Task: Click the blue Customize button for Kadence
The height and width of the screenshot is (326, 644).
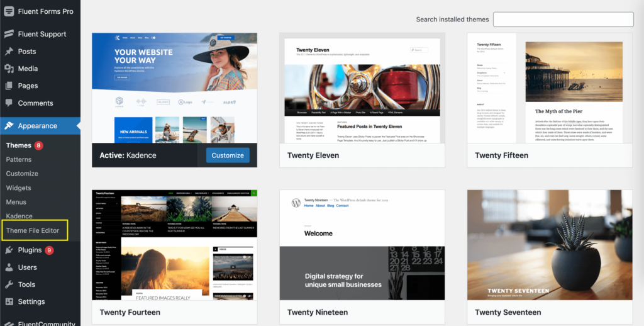Action: [228, 155]
